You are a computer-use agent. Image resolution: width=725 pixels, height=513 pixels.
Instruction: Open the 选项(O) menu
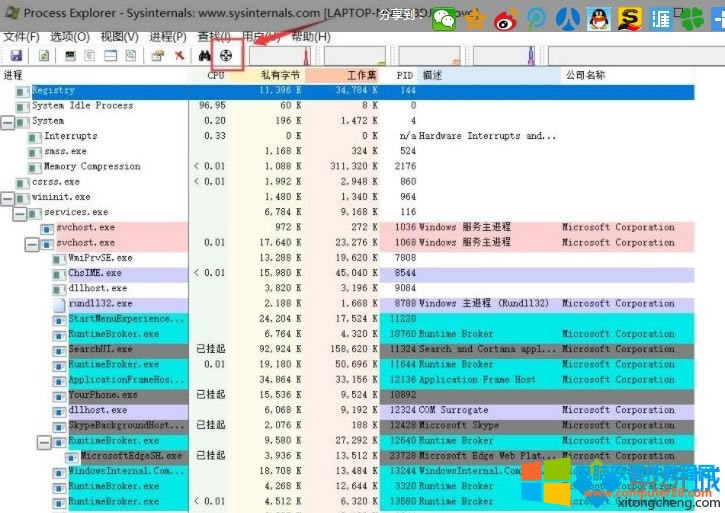70,36
